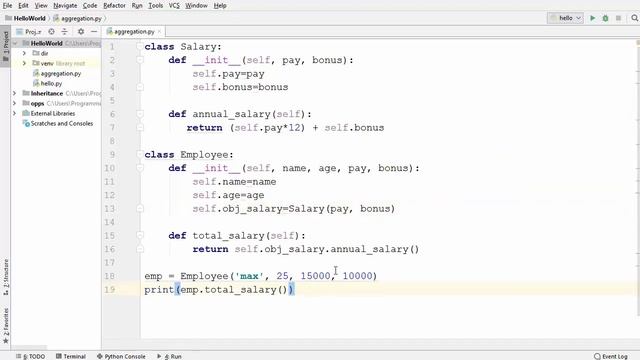Viewport: 640px width, 360px height.
Task: Open the Python Console tool window
Action: click(121, 356)
